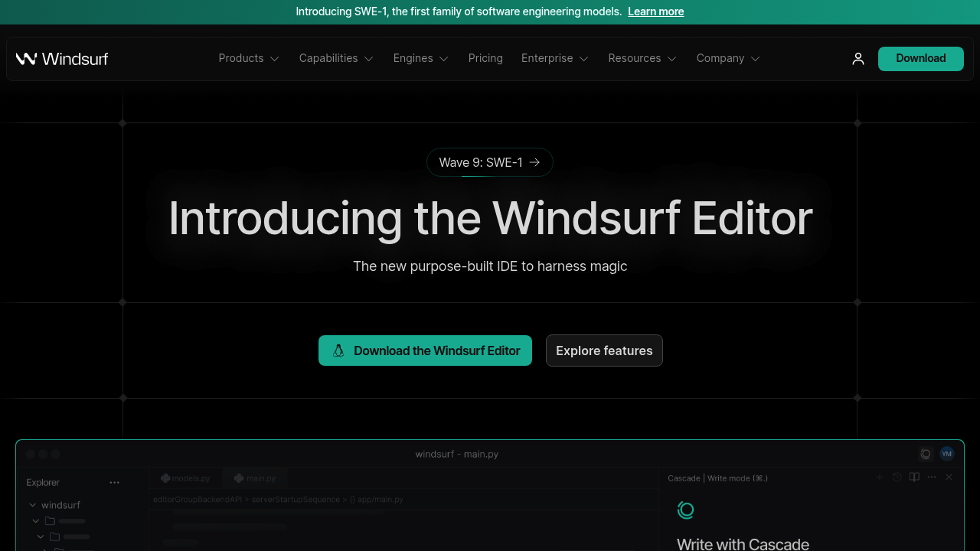
Task: Switch to the models.py tab
Action: (x=185, y=478)
